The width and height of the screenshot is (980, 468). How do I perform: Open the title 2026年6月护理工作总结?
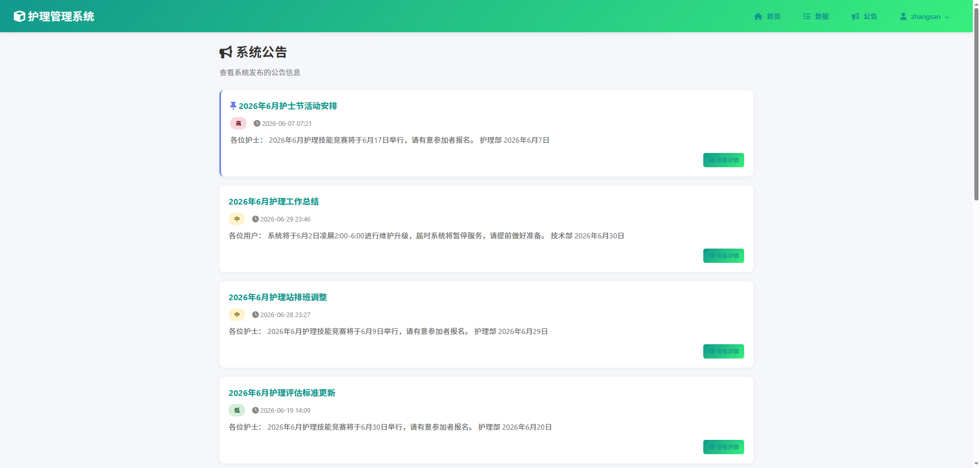(x=274, y=202)
